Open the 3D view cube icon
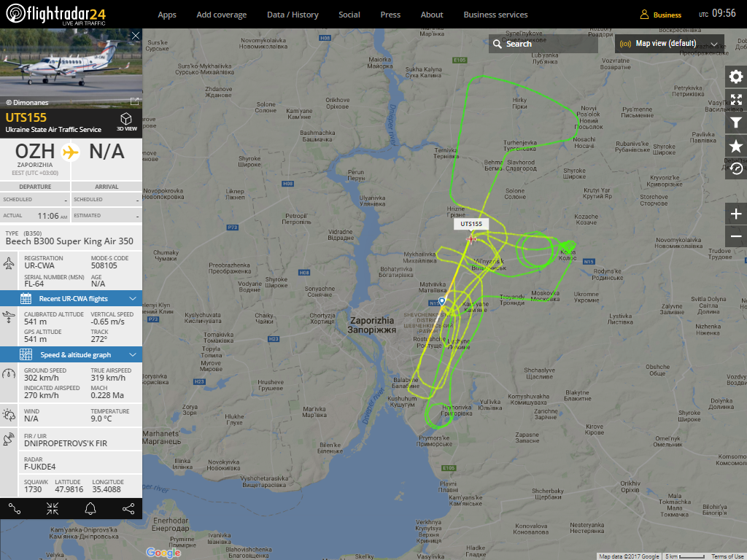The image size is (747, 560). (x=126, y=122)
